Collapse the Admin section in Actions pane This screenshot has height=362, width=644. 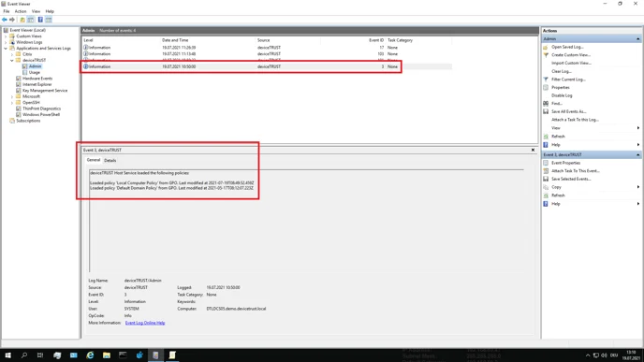click(x=637, y=39)
